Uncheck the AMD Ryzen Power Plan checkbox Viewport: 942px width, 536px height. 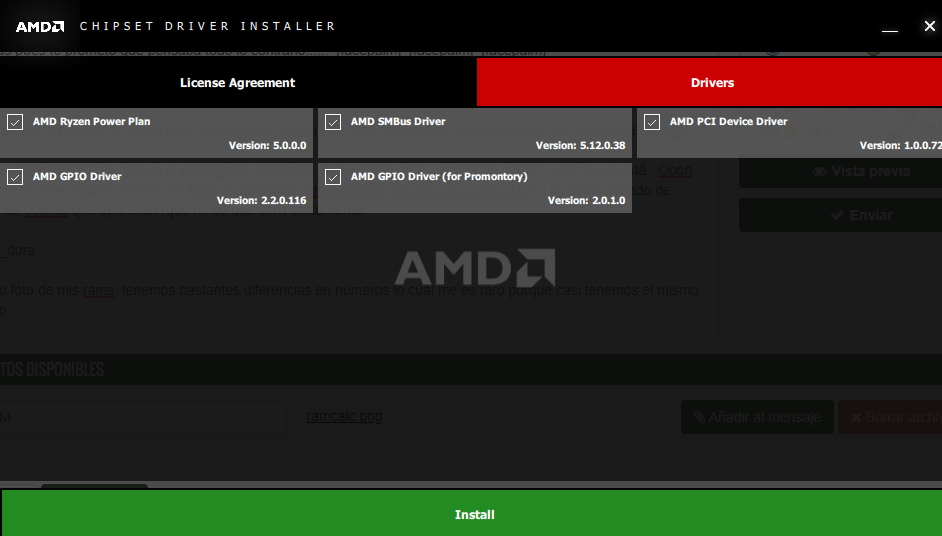[15, 122]
